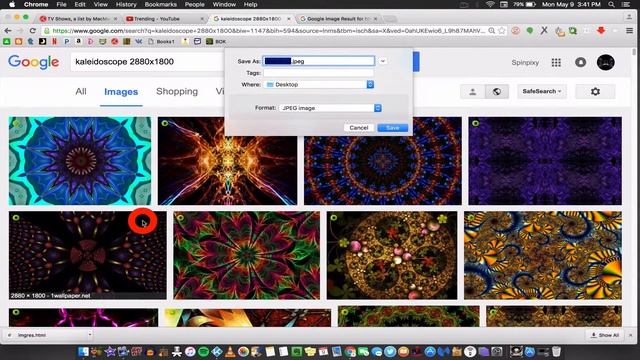
Task: Click the zoom magnifier icon in address bar
Action: (x=492, y=31)
